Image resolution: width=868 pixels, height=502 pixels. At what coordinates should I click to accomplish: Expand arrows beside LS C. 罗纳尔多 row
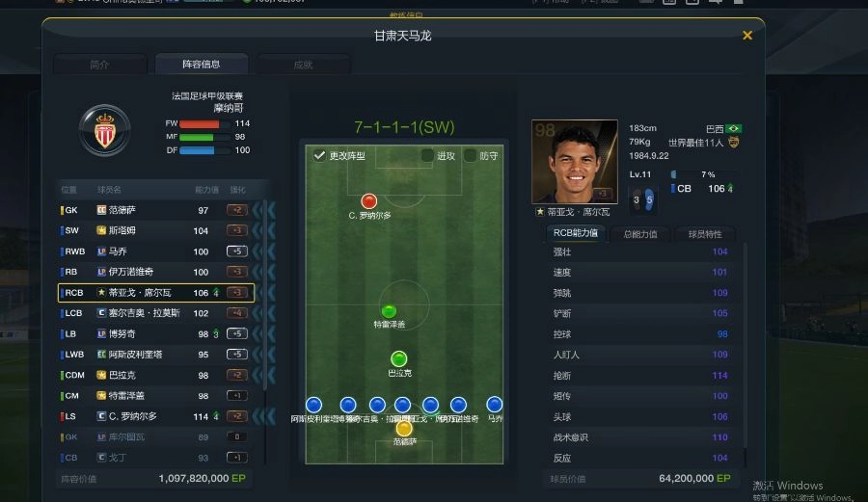point(264,416)
